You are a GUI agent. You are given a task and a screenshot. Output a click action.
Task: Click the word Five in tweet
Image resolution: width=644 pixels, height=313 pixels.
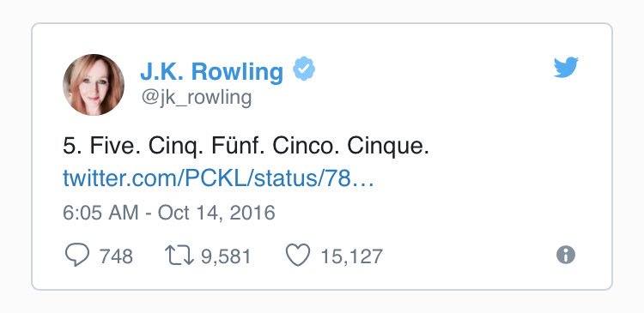[112, 146]
